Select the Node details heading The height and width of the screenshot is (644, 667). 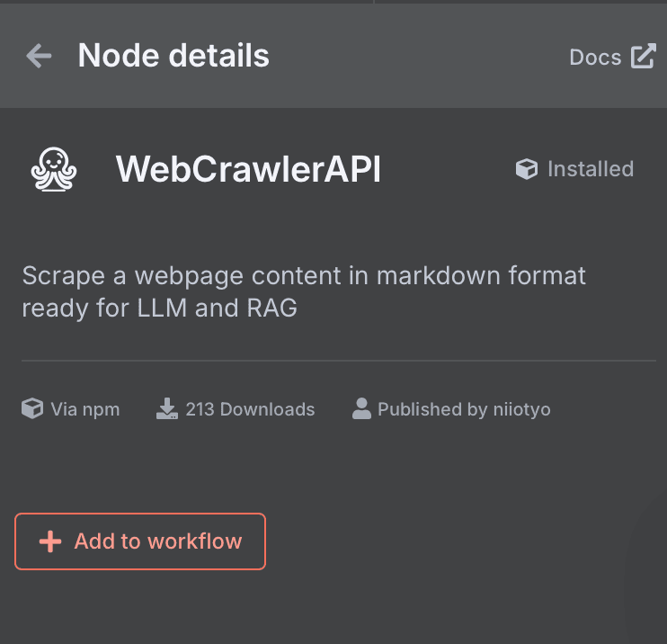click(x=173, y=56)
